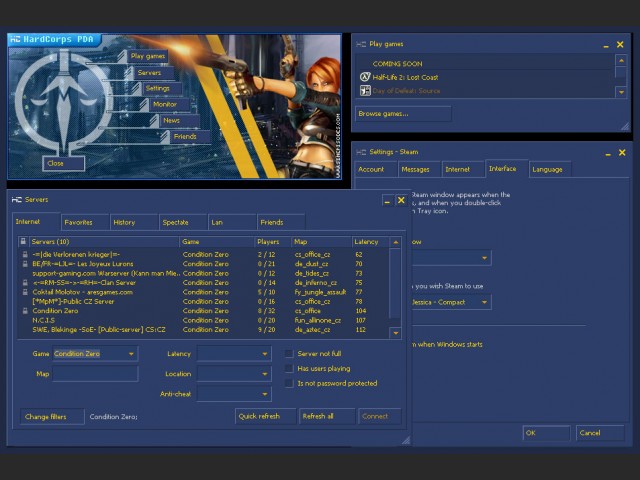Select N.C.I.S server row

click(x=203, y=320)
